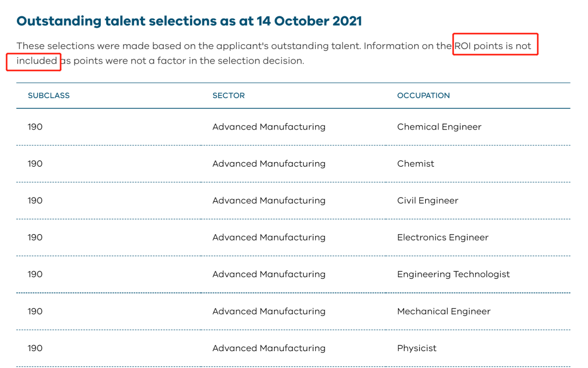Select the Physicist occupation cell
The image size is (588, 368).
pos(416,348)
